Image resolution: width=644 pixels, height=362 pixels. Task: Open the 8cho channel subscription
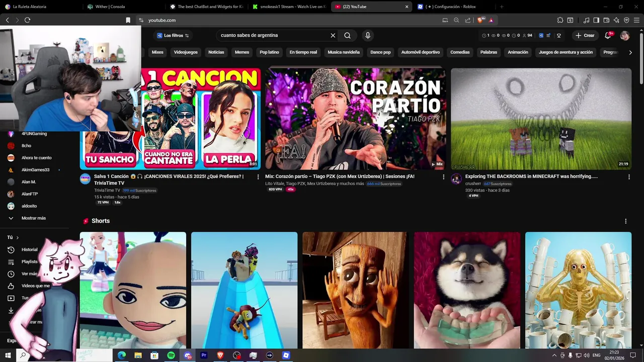[x=26, y=146]
